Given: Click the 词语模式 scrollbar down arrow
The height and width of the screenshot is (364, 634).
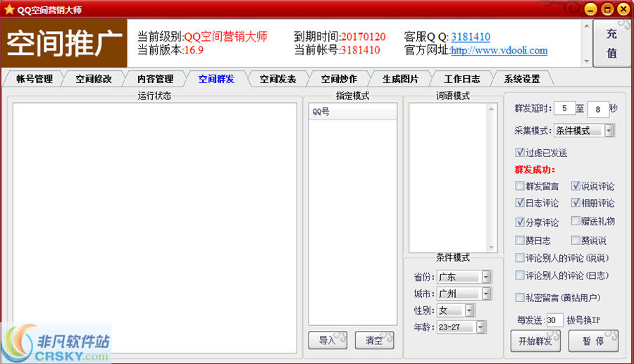Looking at the screenshot, I should pos(492,247).
